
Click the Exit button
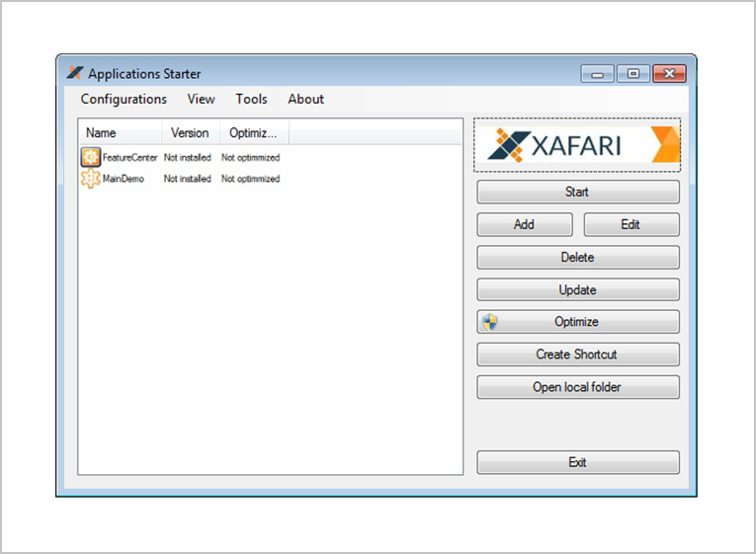(x=578, y=462)
